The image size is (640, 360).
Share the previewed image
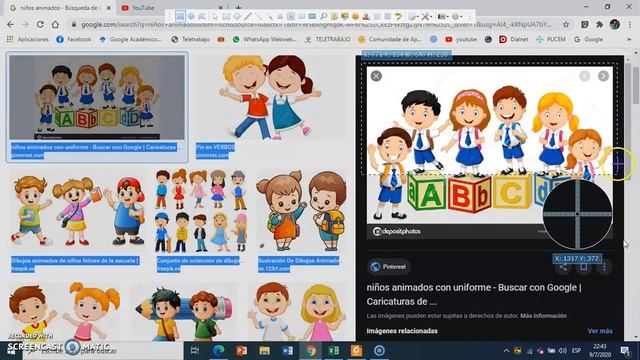click(563, 267)
